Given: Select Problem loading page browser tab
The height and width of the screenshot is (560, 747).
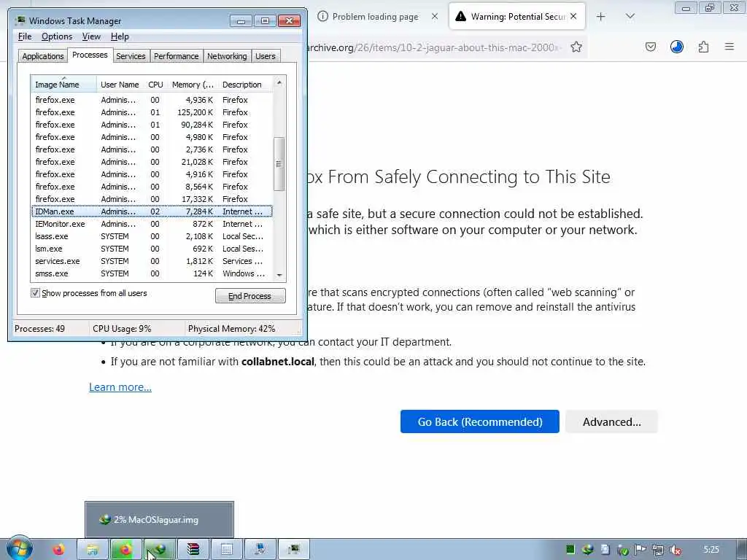Looking at the screenshot, I should tap(375, 17).
